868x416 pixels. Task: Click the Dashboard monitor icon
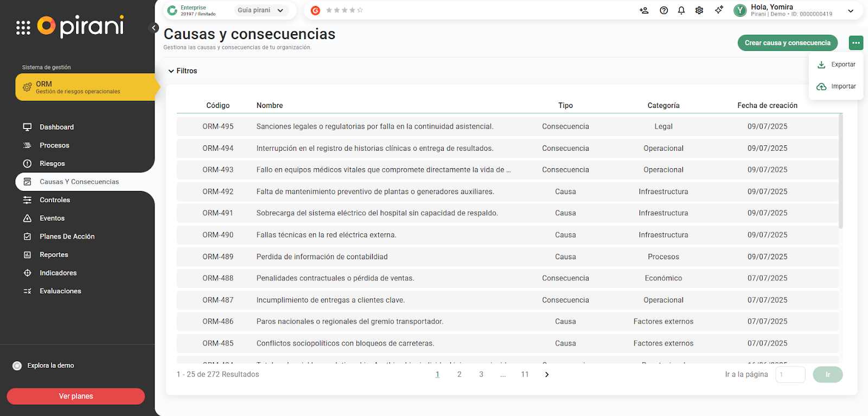(x=27, y=127)
